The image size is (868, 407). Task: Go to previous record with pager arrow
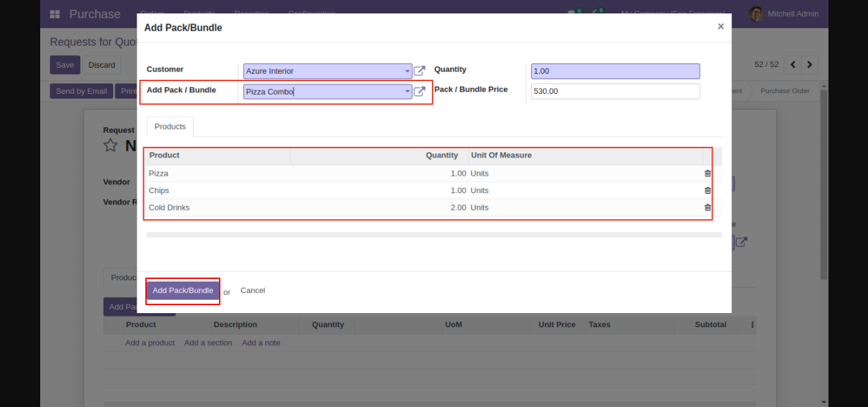[793, 64]
